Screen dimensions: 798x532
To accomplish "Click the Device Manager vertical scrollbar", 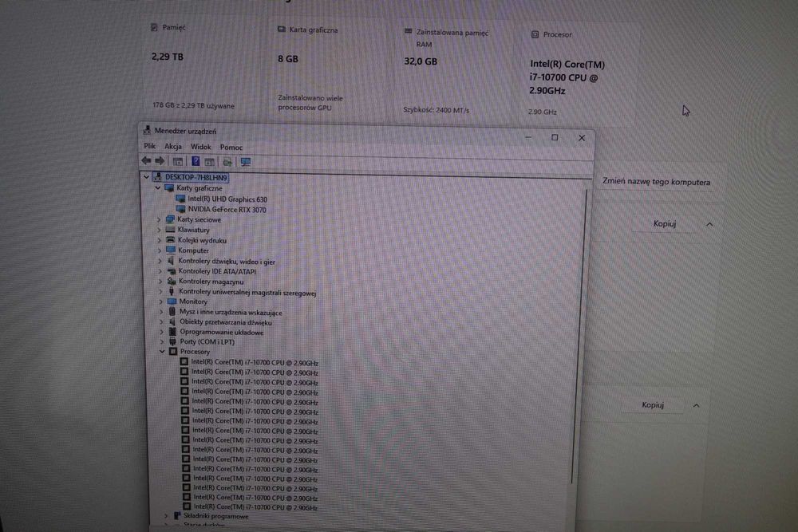I will tap(581, 336).
